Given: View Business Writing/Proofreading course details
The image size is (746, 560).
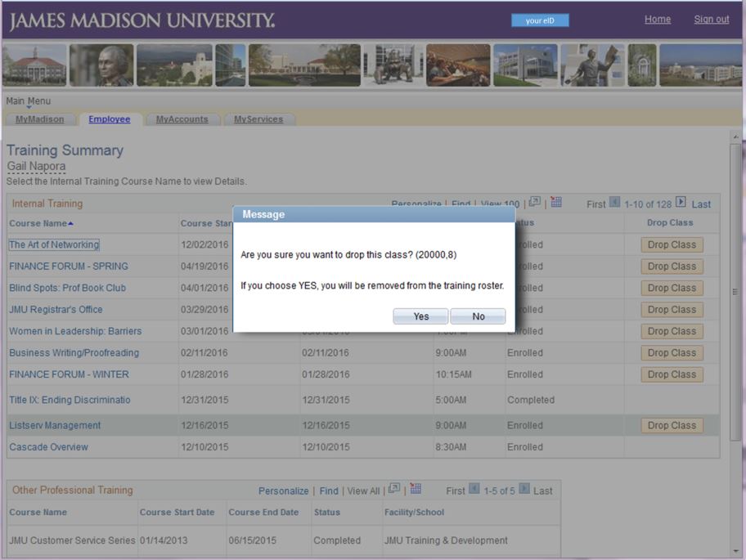Looking at the screenshot, I should click(74, 352).
